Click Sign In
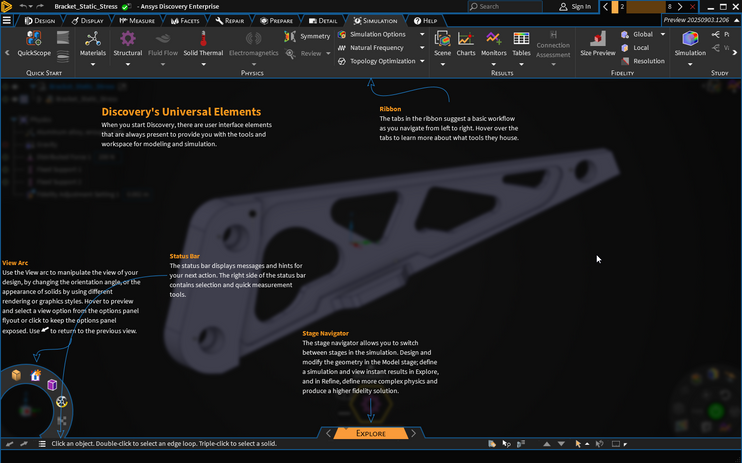Image resolution: width=742 pixels, height=463 pixels. (x=575, y=7)
